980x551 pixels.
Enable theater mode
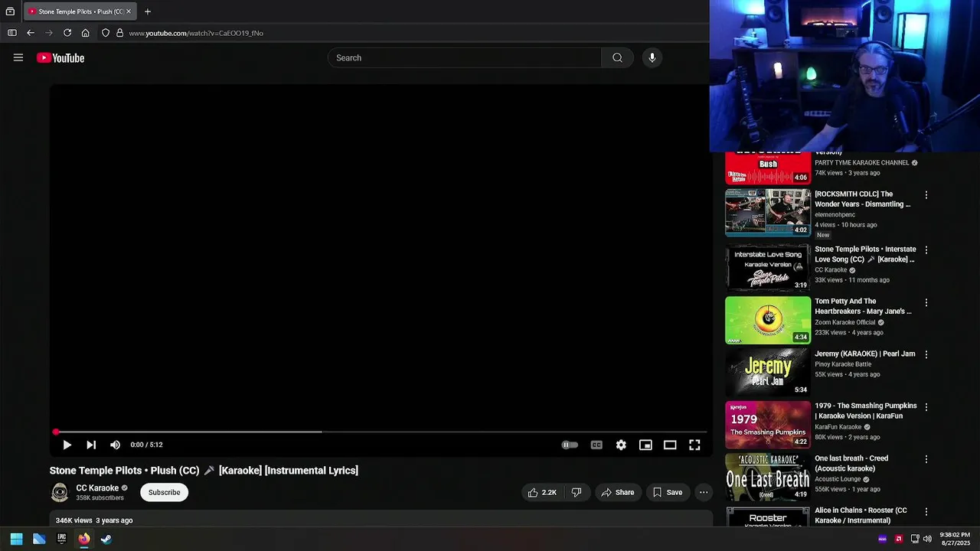[670, 445]
